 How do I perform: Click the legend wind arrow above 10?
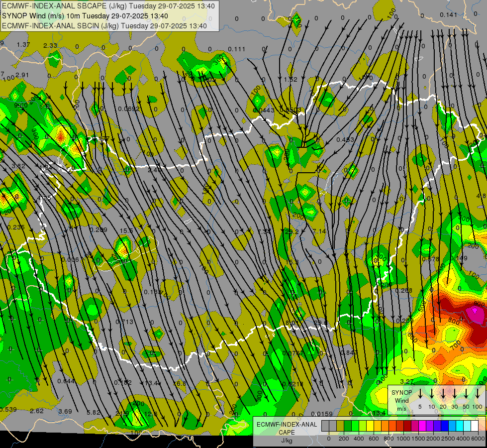tap(432, 394)
